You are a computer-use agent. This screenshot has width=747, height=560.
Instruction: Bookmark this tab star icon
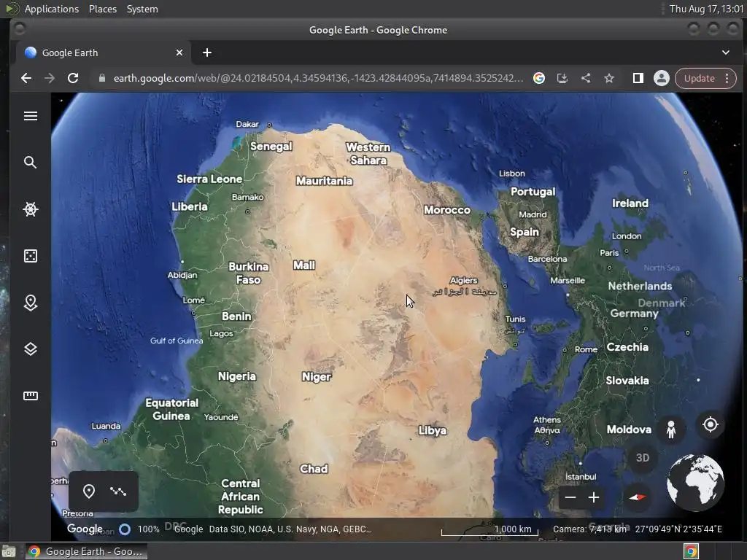609,78
